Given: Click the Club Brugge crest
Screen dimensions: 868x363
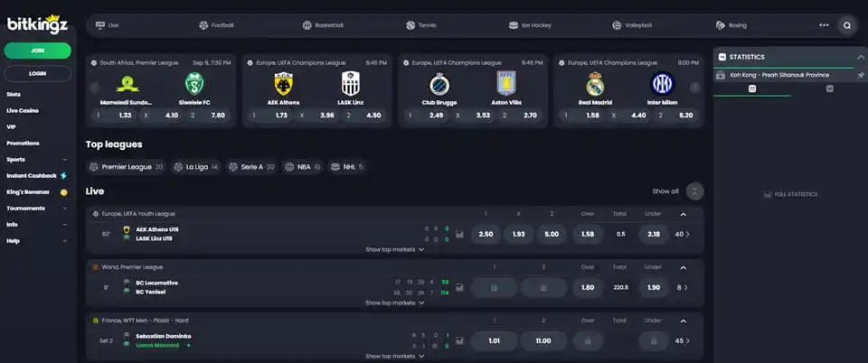Looking at the screenshot, I should click(x=439, y=84).
